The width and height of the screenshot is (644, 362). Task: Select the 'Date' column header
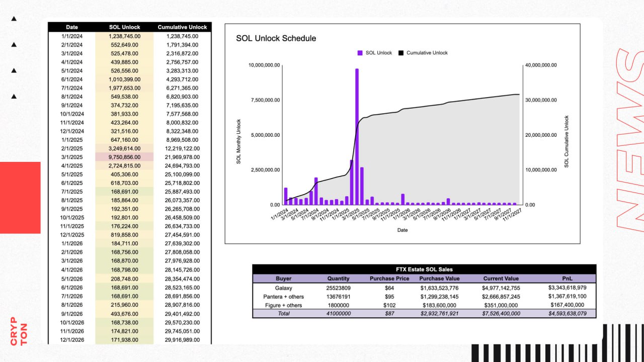coord(71,27)
